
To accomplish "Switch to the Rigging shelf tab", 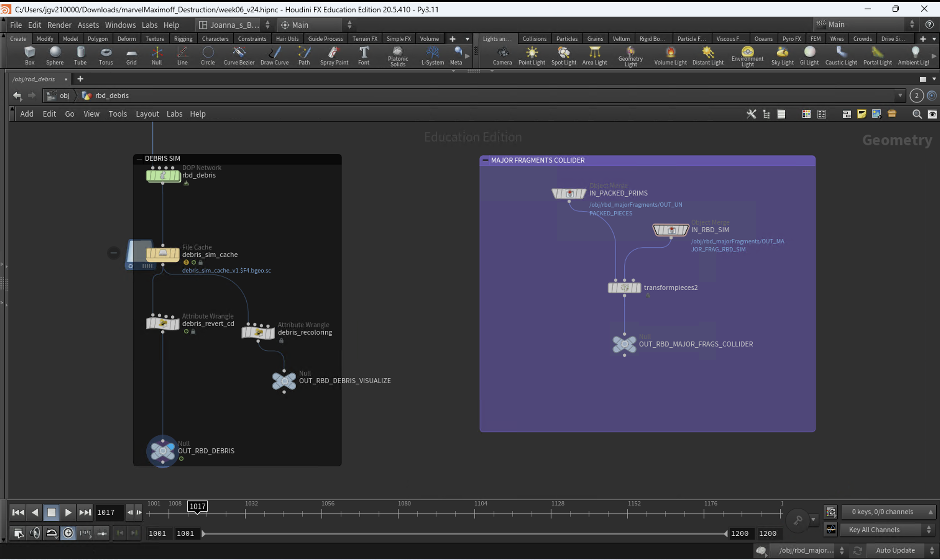I will coord(183,38).
